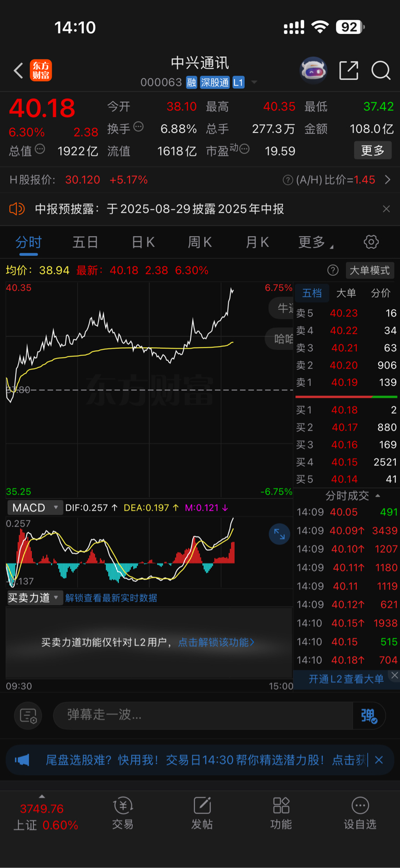Collapse the 分时成交 section arrow
Viewport: 400px width, 868px height.
pyautogui.click(x=378, y=496)
